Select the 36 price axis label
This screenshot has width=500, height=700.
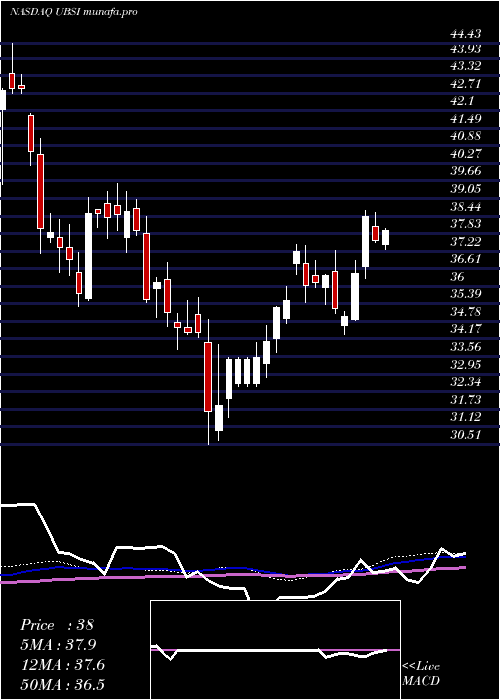tap(458, 277)
